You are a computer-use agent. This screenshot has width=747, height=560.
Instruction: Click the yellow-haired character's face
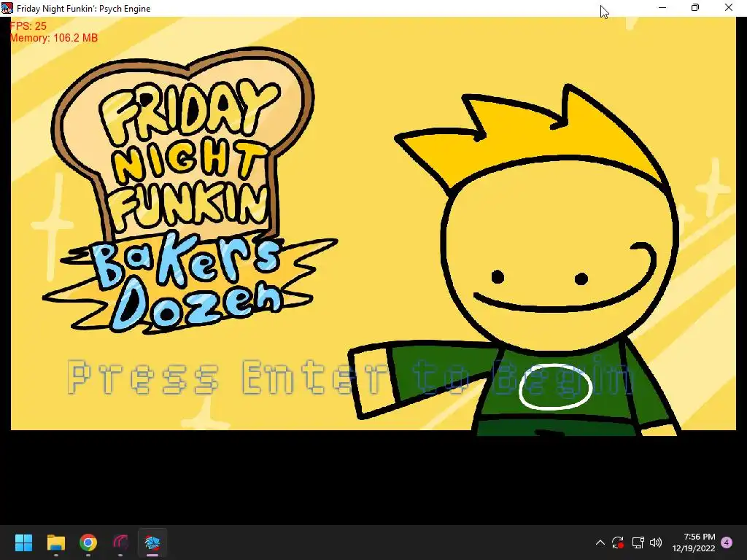(x=560, y=254)
